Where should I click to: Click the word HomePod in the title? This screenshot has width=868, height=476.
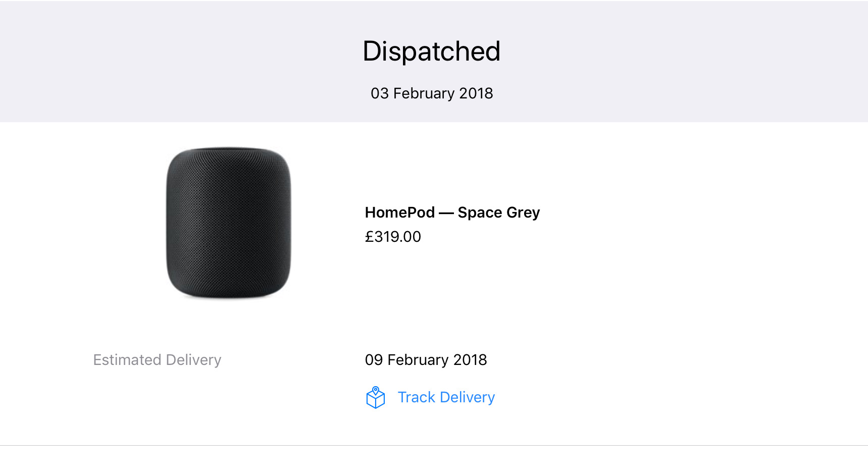[400, 213]
